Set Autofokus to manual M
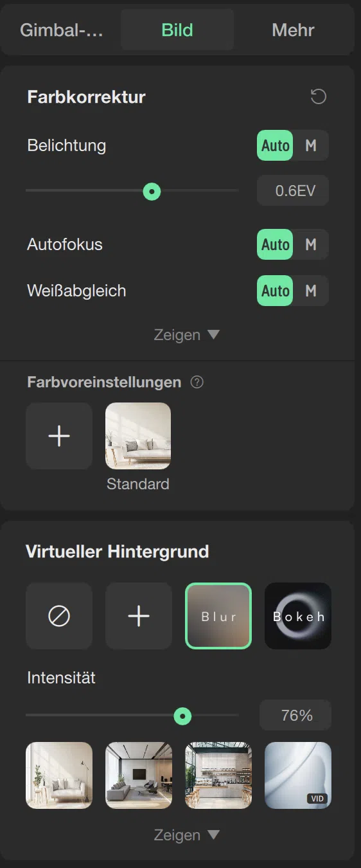 pos(311,244)
